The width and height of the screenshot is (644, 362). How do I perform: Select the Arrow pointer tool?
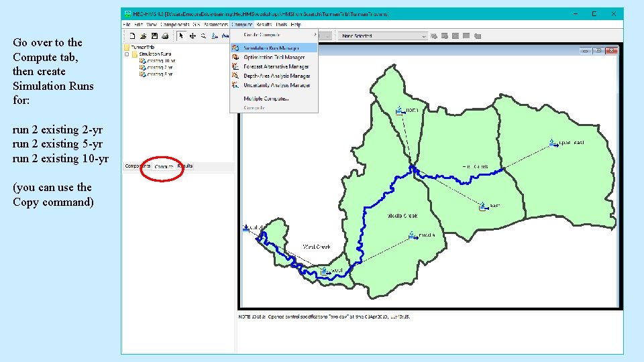(x=181, y=36)
